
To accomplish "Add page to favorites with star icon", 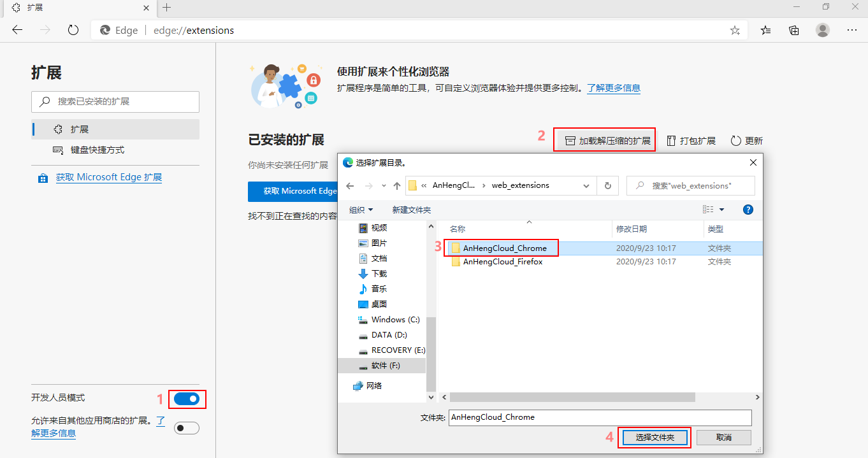I will pyautogui.click(x=735, y=30).
